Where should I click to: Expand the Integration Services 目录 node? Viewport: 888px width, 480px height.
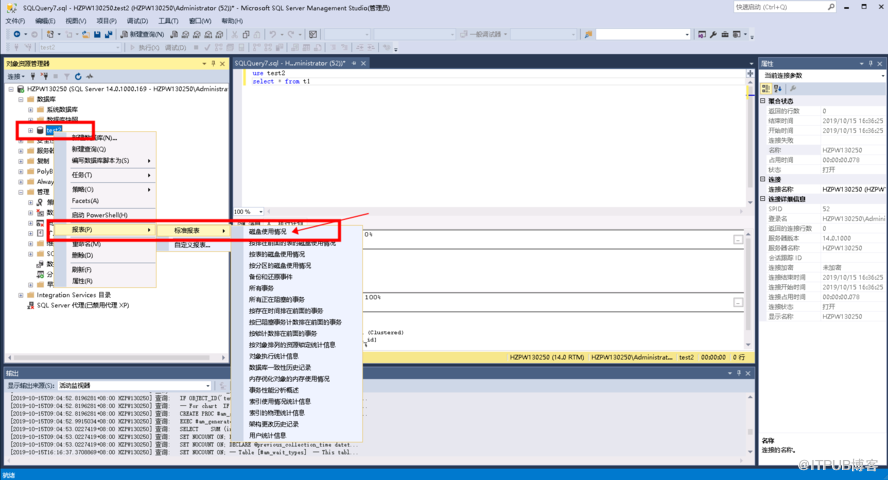point(20,295)
